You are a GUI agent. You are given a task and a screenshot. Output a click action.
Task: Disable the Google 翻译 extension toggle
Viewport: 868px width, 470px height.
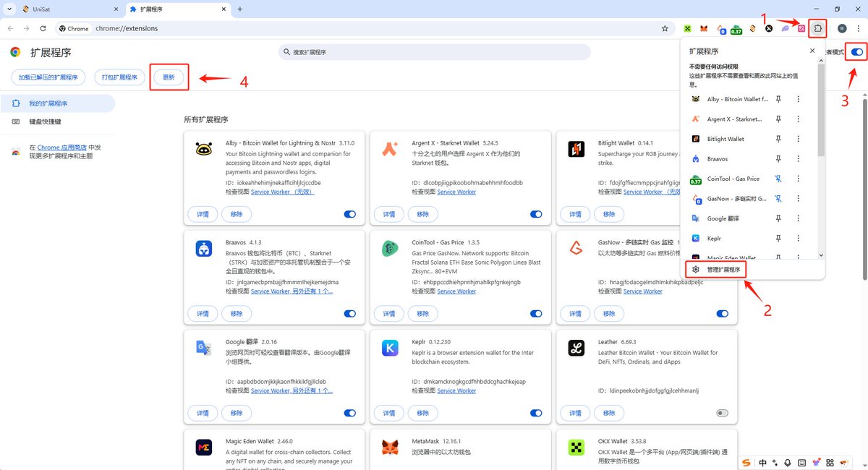tap(350, 413)
